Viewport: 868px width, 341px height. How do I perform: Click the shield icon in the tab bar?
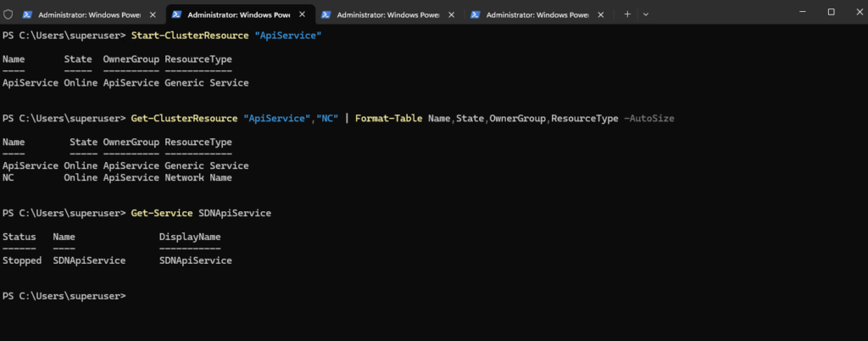8,14
